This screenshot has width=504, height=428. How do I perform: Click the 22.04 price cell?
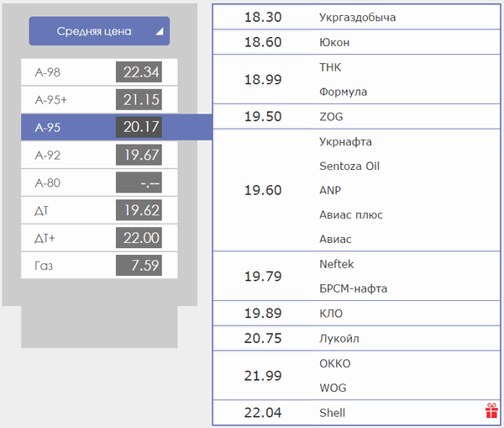click(x=263, y=413)
